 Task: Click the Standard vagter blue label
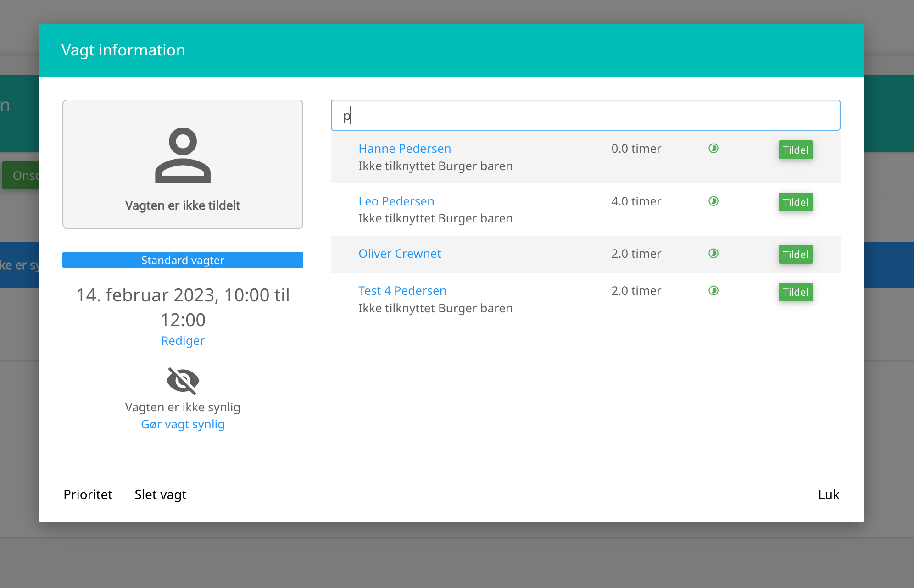tap(183, 260)
